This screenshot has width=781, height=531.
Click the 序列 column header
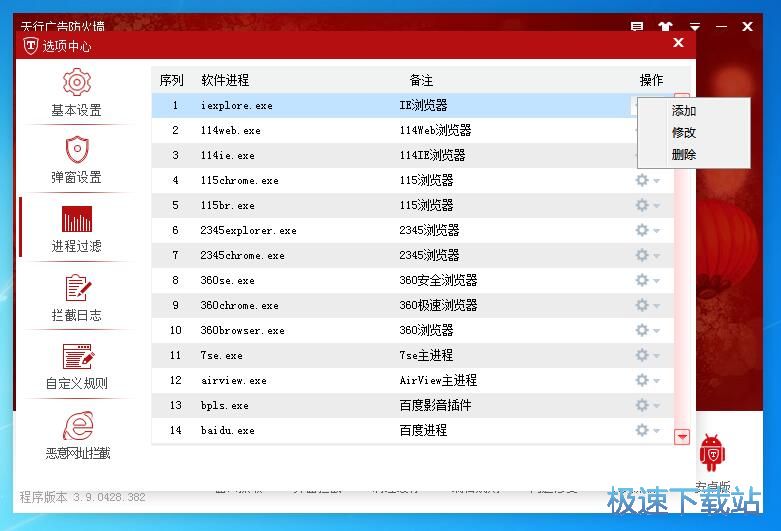[x=171, y=80]
